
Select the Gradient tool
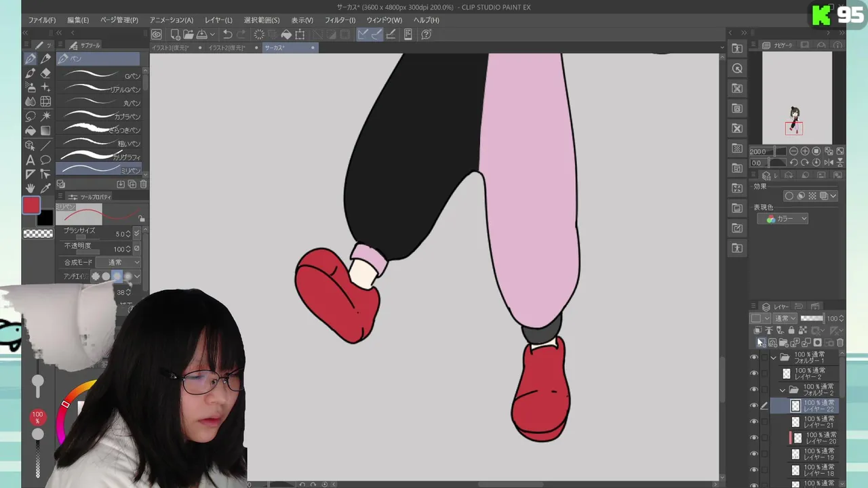click(45, 130)
